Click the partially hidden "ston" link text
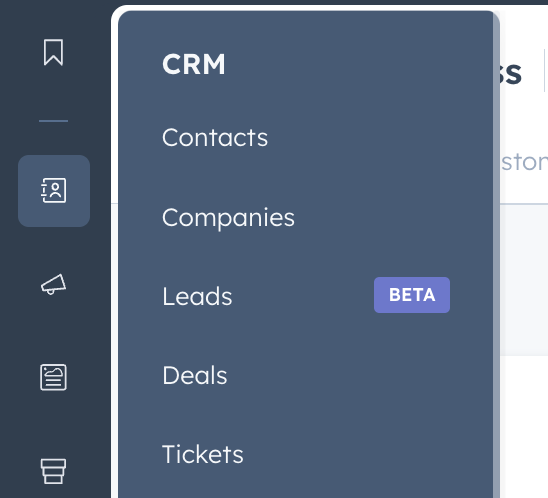 (x=524, y=162)
